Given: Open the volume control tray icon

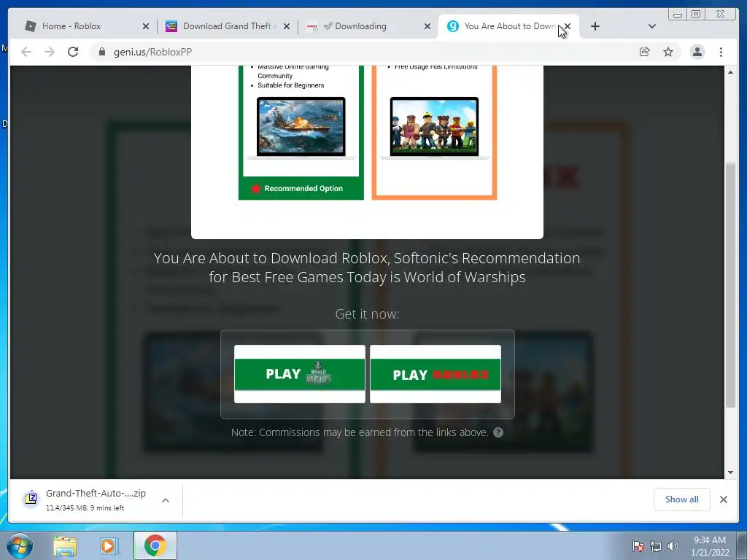Looking at the screenshot, I should click(673, 546).
